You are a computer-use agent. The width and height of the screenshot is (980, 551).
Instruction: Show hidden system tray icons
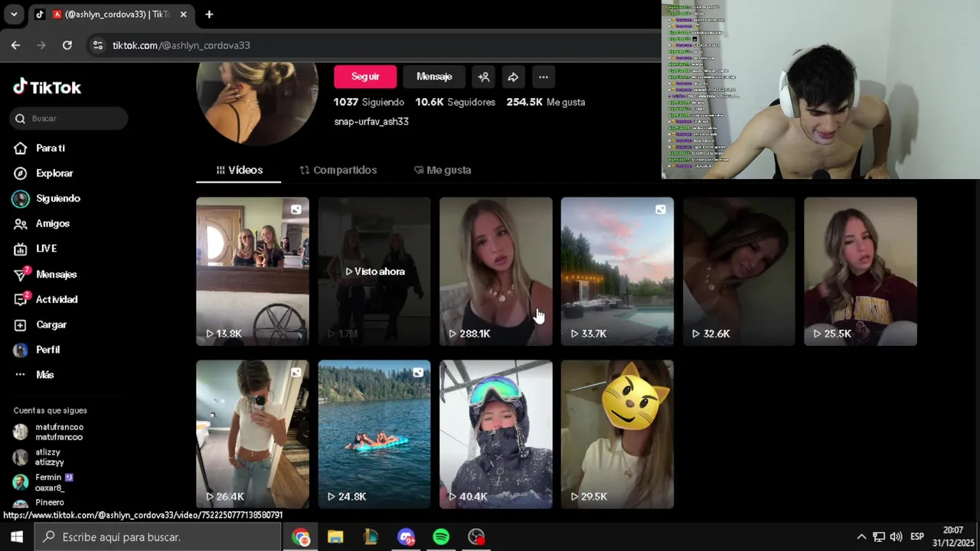pyautogui.click(x=861, y=537)
